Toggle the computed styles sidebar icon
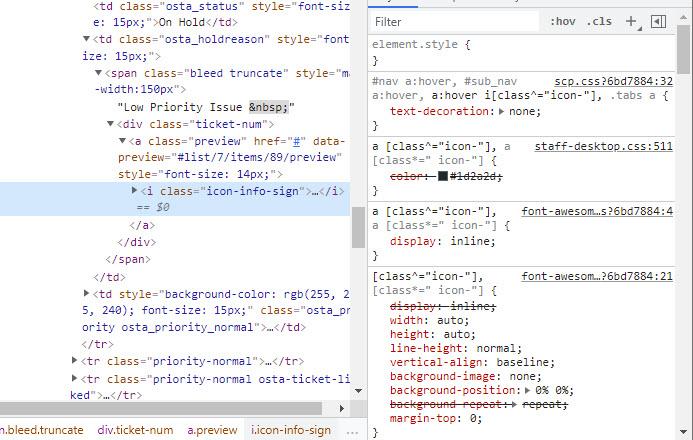Viewport: 693px width, 440px height. point(658,21)
